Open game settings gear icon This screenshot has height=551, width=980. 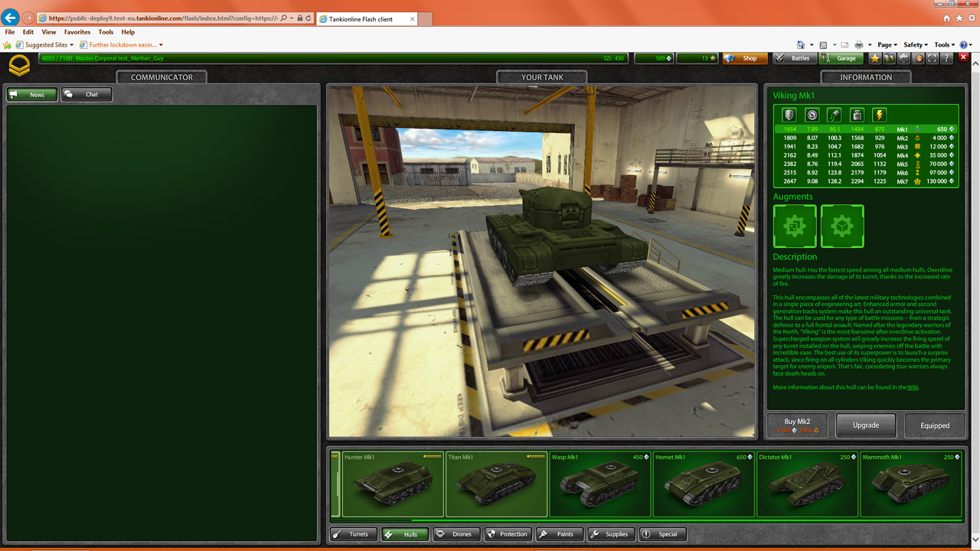[903, 58]
